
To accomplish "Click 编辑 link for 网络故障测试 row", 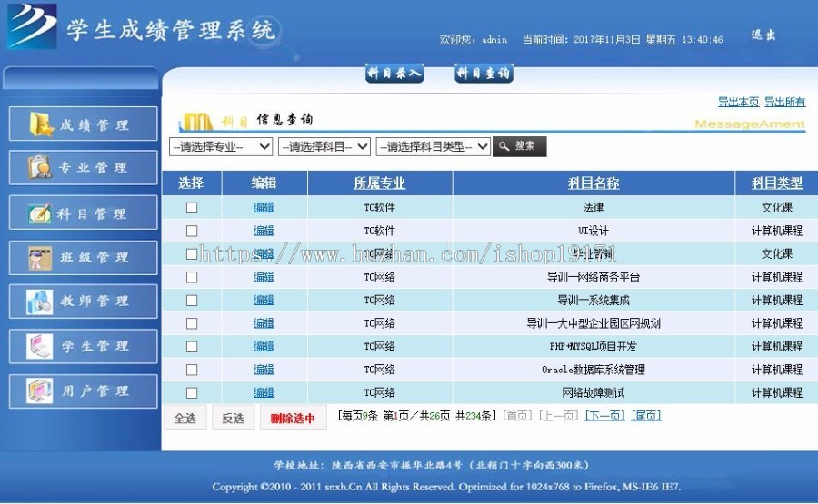I will pyautogui.click(x=264, y=392).
